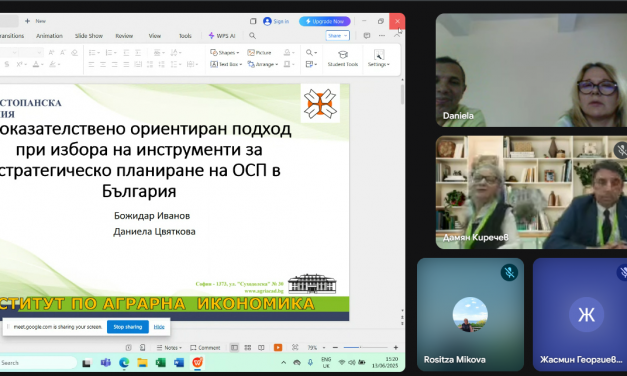Zoom in with plus button

click(x=396, y=348)
